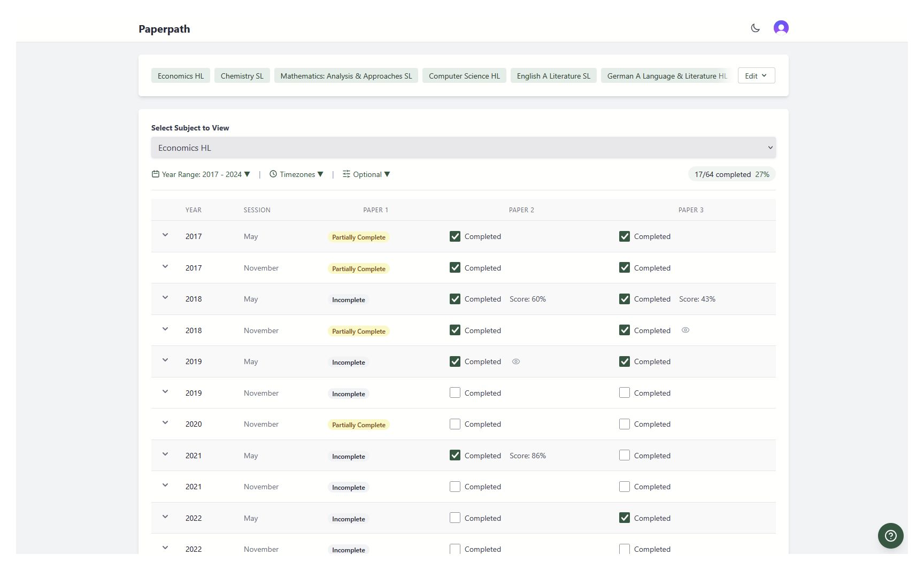This screenshot has width=924, height=570.
Task: Select the Computer Science HL subject chip
Action: (464, 75)
